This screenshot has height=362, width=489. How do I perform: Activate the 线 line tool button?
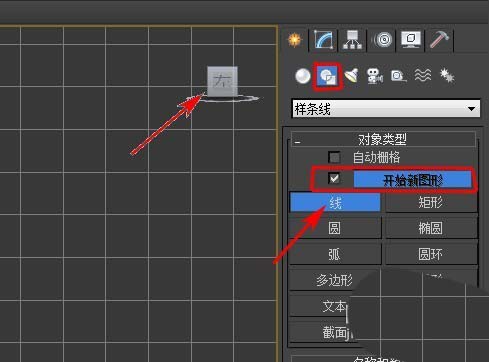(335, 202)
